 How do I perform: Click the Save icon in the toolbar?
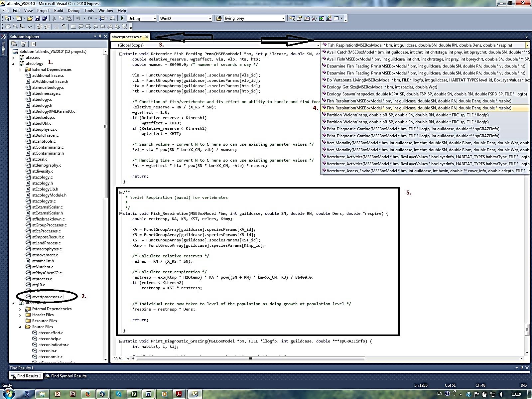(x=37, y=19)
